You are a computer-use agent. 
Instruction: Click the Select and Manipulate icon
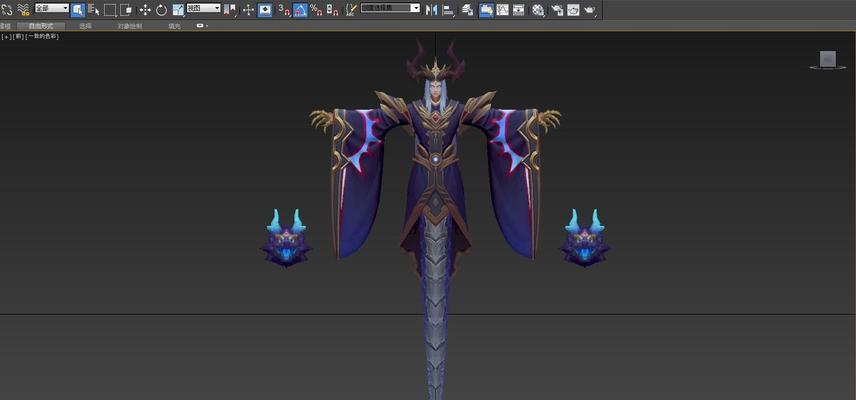(x=248, y=9)
